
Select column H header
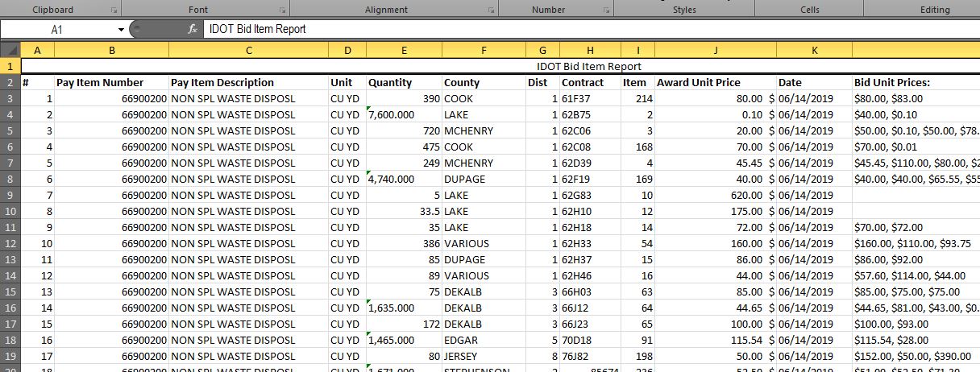(590, 50)
